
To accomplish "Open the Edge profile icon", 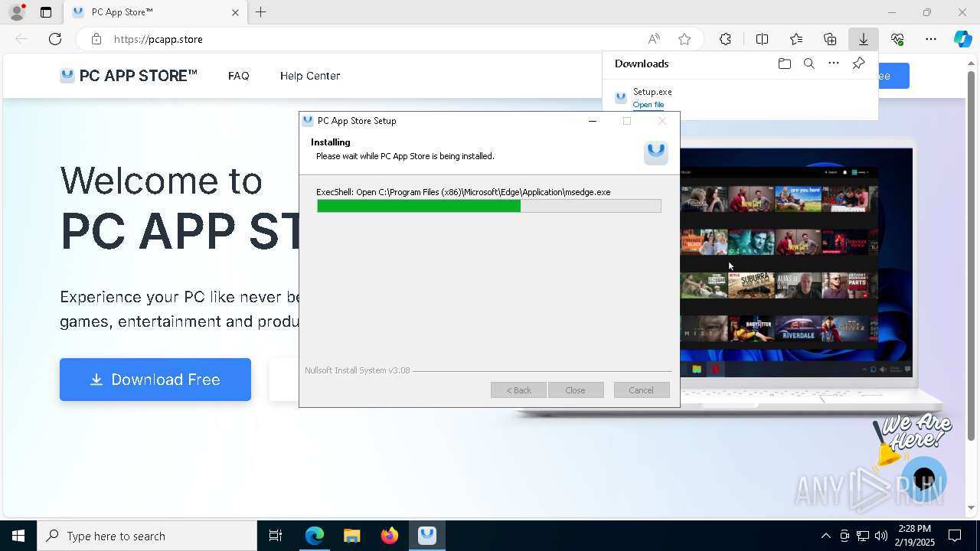I will 17,12.
